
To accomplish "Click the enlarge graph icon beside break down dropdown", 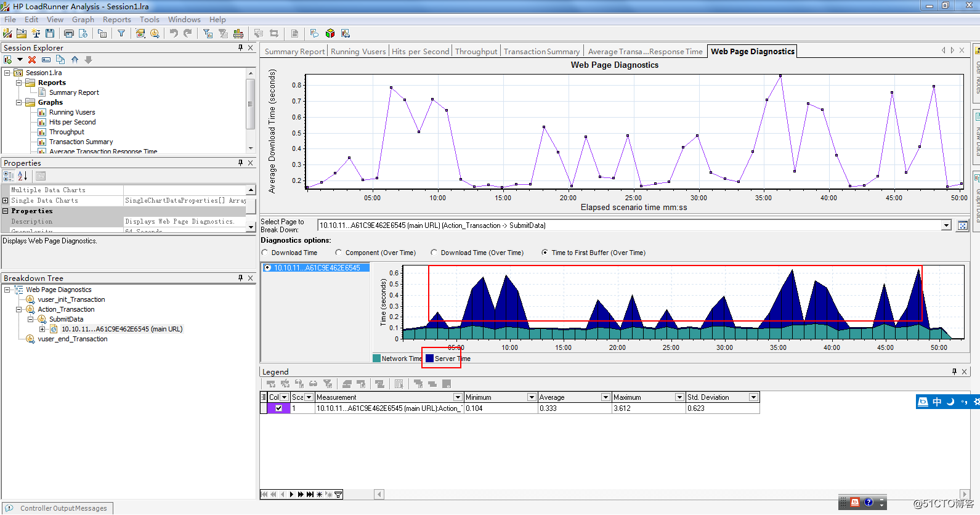I will pyautogui.click(x=963, y=225).
